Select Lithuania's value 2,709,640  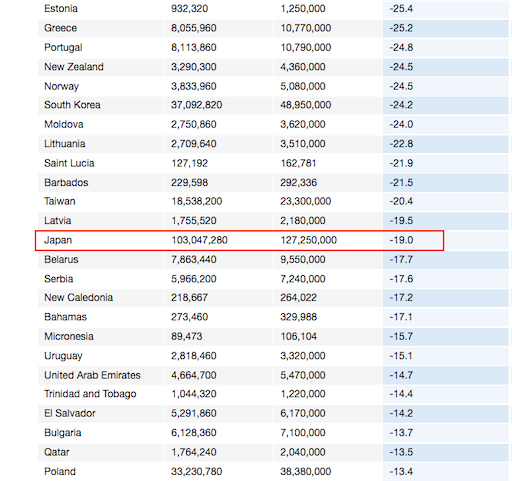[x=194, y=144]
